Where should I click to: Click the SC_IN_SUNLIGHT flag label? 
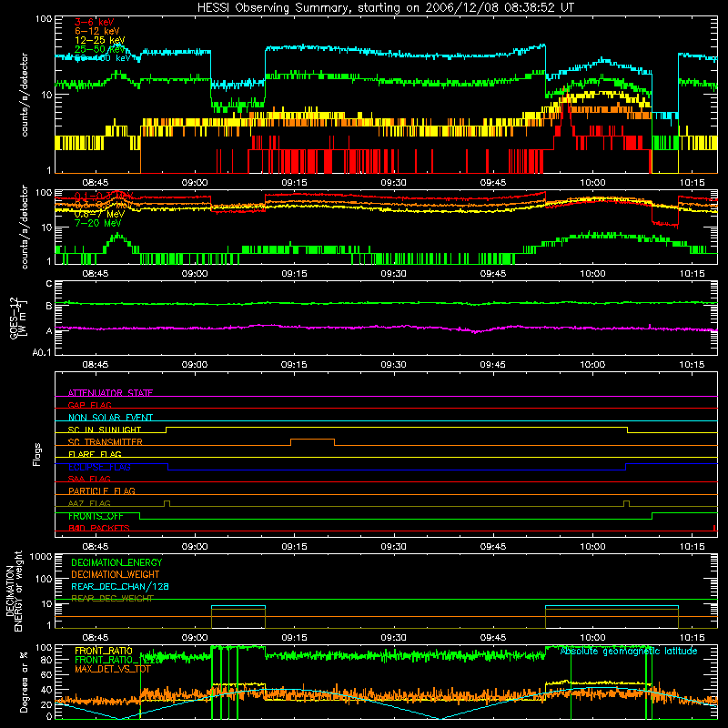pyautogui.click(x=105, y=430)
